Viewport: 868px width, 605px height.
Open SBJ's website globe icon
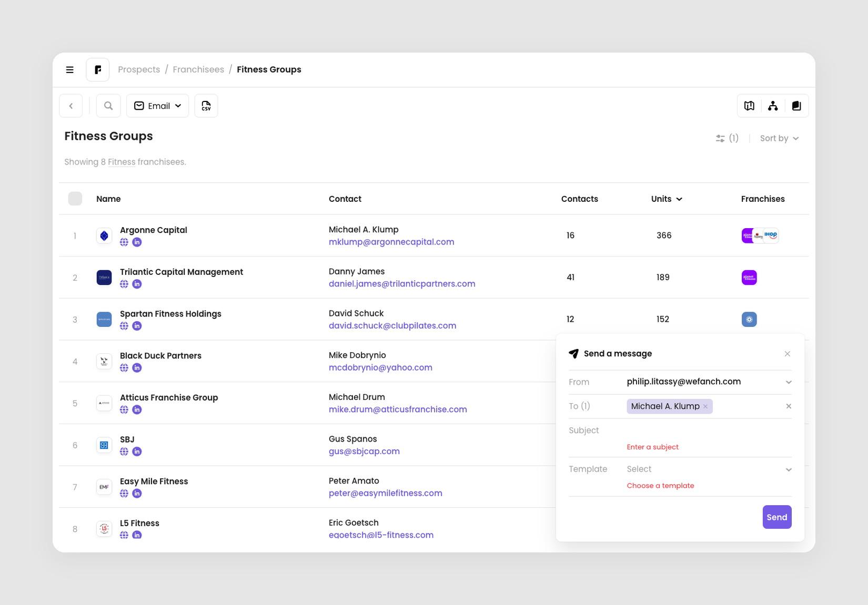pyautogui.click(x=124, y=452)
